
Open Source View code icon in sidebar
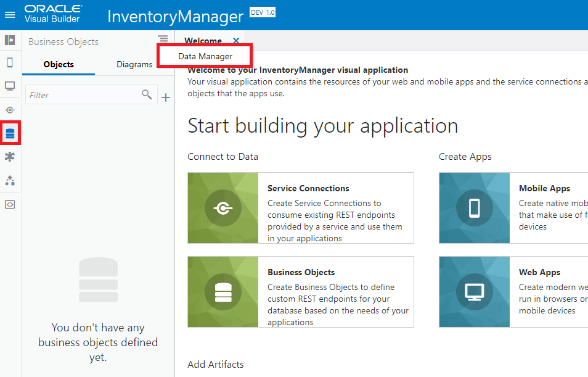click(x=10, y=205)
